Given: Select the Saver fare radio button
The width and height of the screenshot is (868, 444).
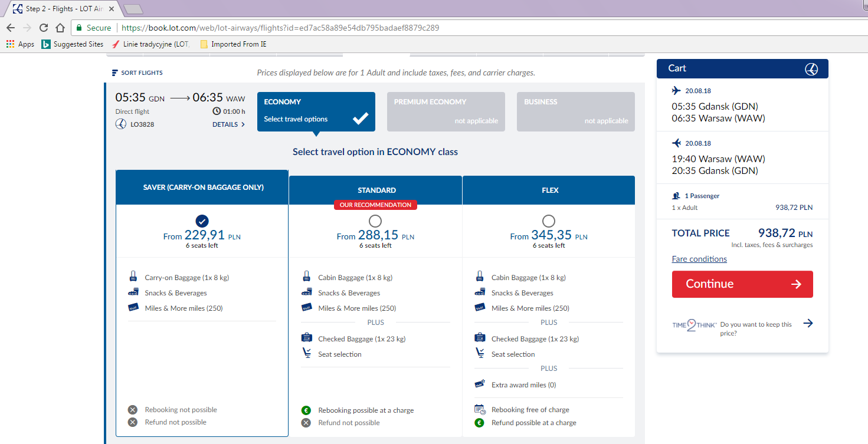Looking at the screenshot, I should click(x=202, y=221).
